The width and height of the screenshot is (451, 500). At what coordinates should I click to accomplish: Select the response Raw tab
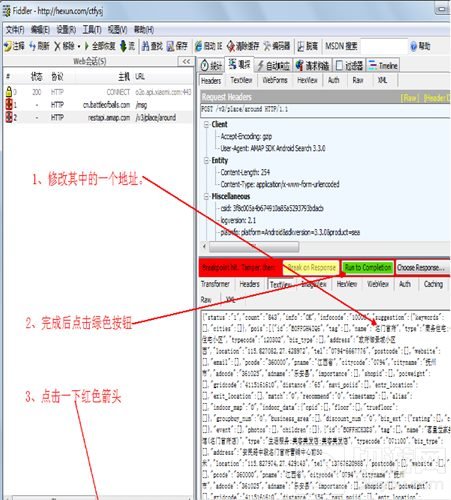coord(206,300)
